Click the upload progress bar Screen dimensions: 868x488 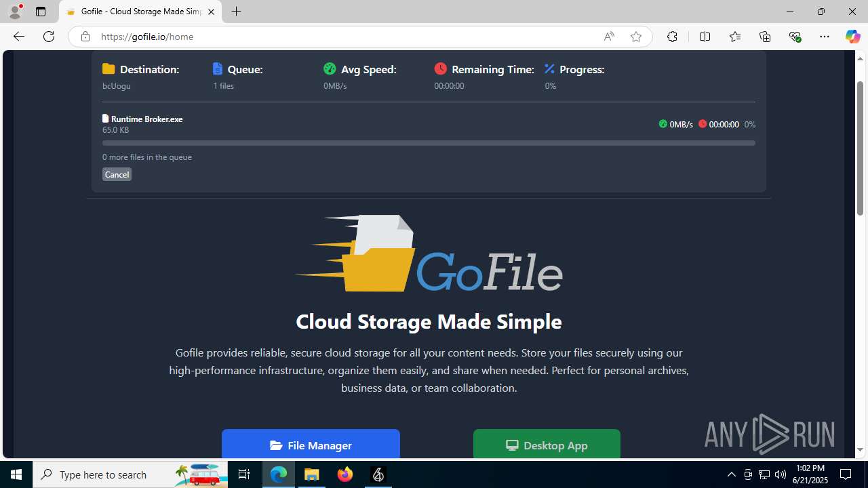(429, 143)
